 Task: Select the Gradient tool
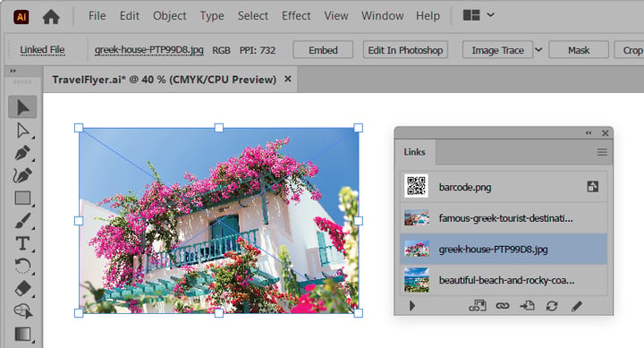pyautogui.click(x=22, y=334)
